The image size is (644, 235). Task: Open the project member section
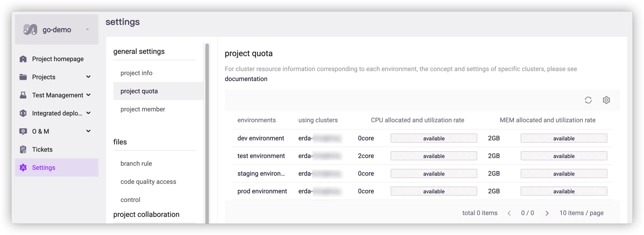(x=143, y=109)
